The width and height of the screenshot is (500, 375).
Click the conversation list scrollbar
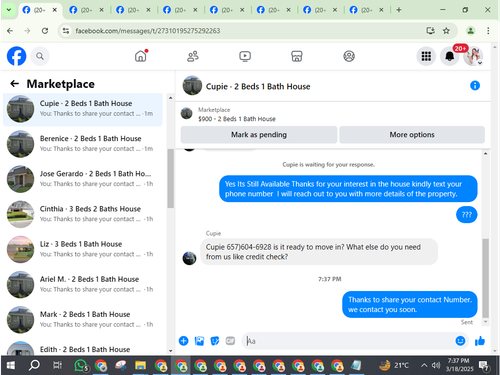click(170, 178)
